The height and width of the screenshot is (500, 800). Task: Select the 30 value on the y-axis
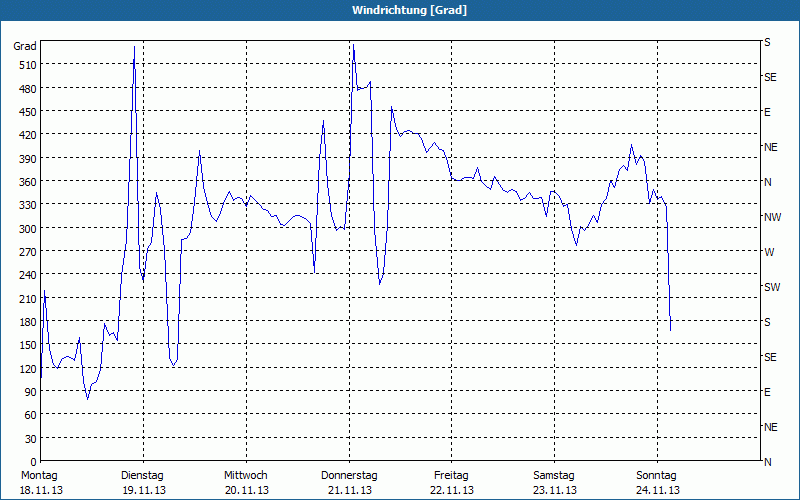tap(31, 439)
